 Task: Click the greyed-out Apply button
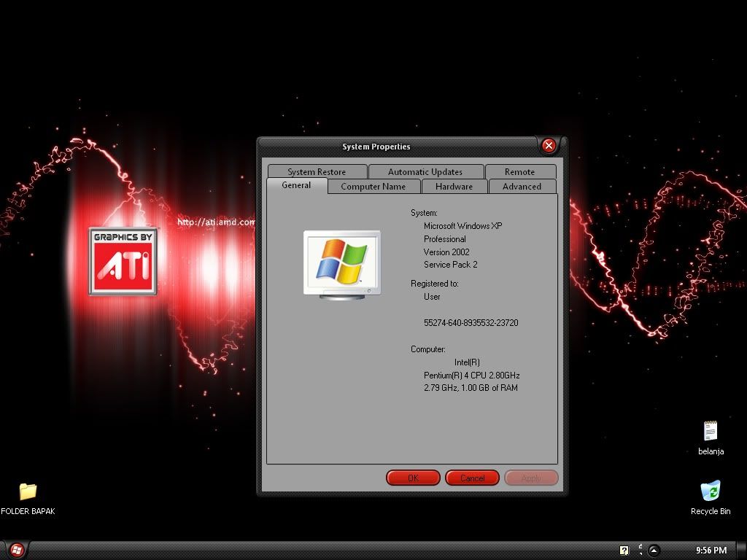[x=531, y=478]
